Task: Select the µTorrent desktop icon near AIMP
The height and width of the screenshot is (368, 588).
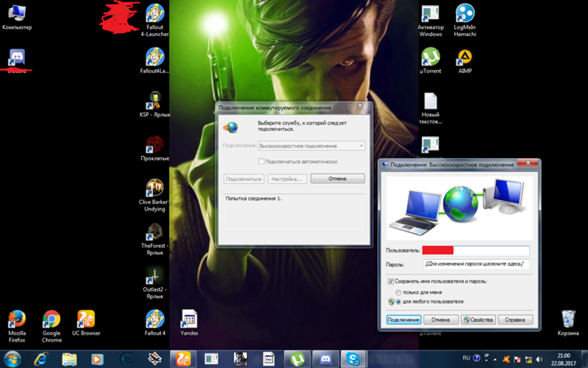Action: point(430,60)
